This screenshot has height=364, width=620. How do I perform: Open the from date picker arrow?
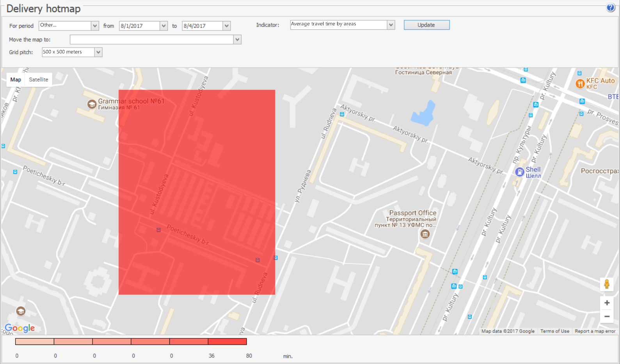click(163, 26)
